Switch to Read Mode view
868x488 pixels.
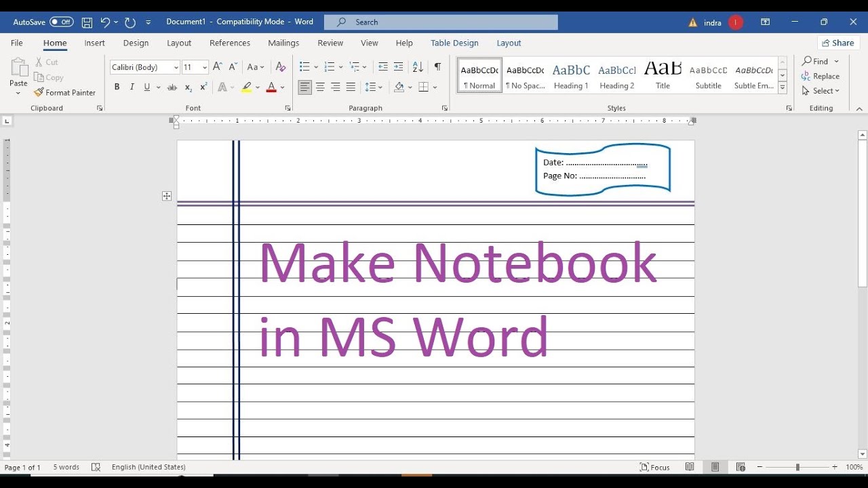(690, 467)
